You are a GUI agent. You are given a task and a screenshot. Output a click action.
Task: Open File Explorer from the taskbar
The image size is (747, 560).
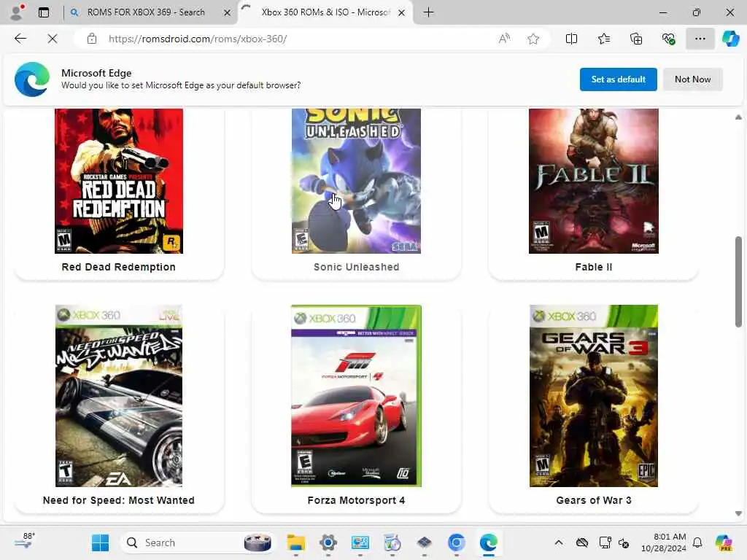296,542
